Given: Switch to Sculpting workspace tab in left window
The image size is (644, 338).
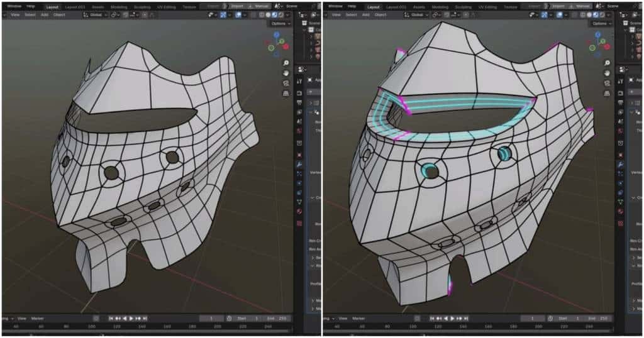Looking at the screenshot, I should (142, 7).
